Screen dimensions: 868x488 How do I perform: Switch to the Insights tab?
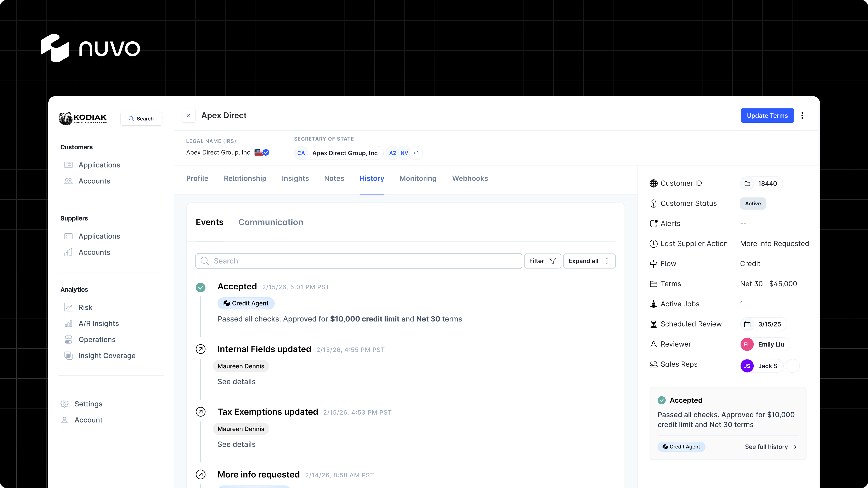tap(295, 178)
